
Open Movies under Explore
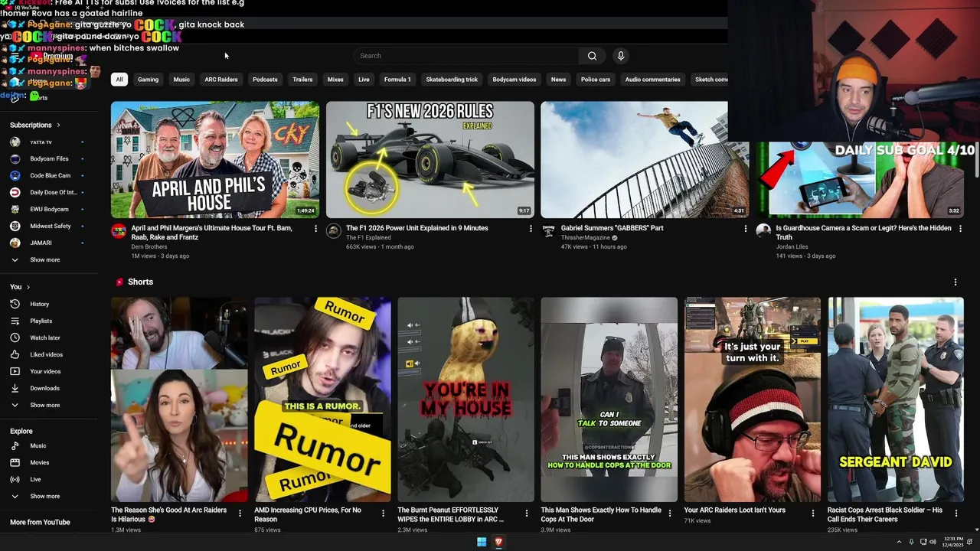pos(40,462)
